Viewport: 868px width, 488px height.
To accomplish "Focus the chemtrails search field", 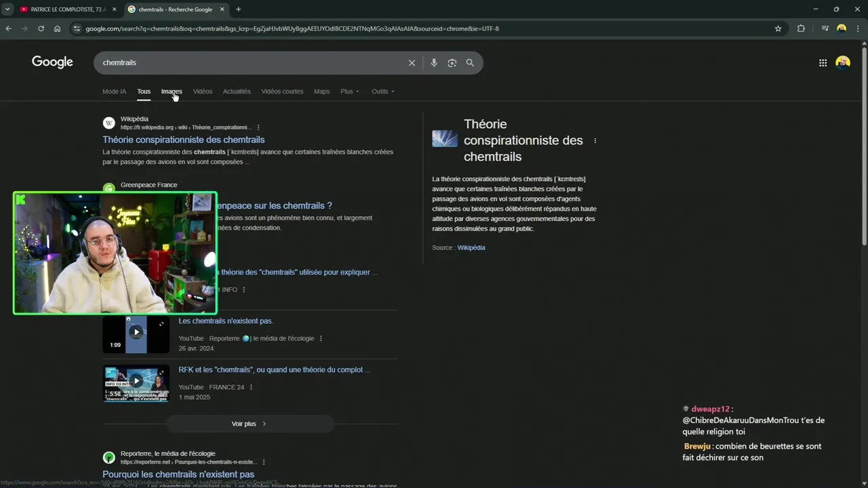I will point(251,62).
